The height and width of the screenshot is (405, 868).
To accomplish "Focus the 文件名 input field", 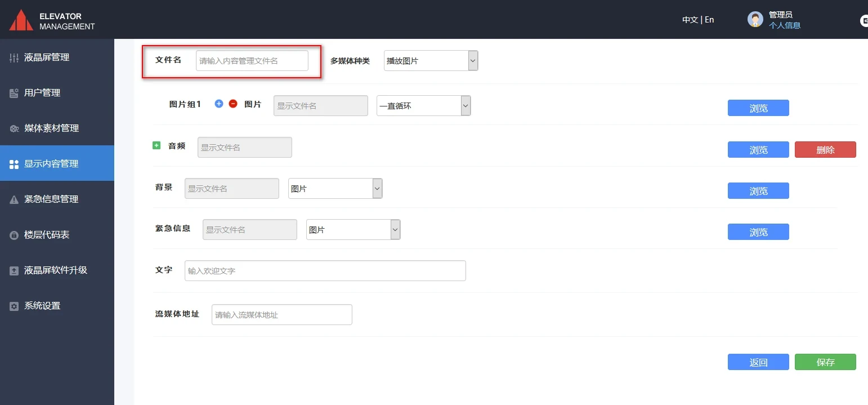I will click(252, 61).
